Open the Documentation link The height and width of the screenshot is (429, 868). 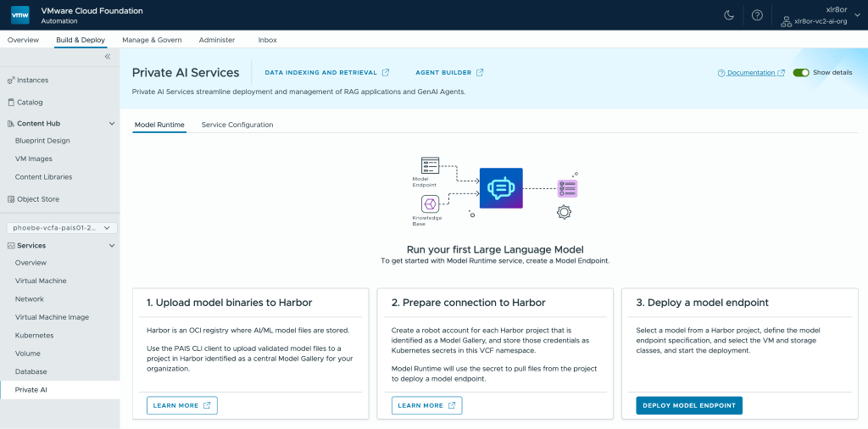(751, 73)
